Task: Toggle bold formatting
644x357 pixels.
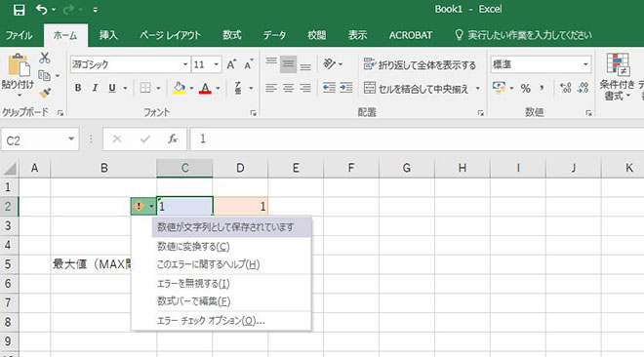Action: (x=78, y=88)
